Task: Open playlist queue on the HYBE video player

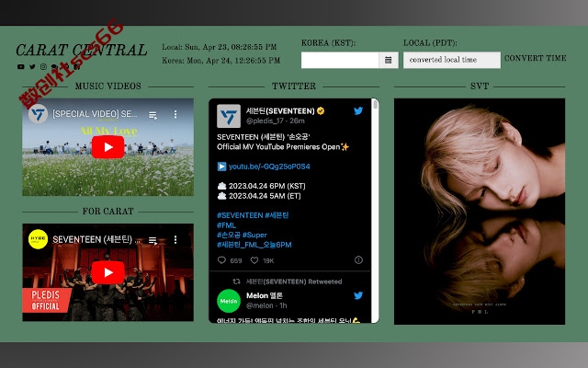Action: [153, 240]
